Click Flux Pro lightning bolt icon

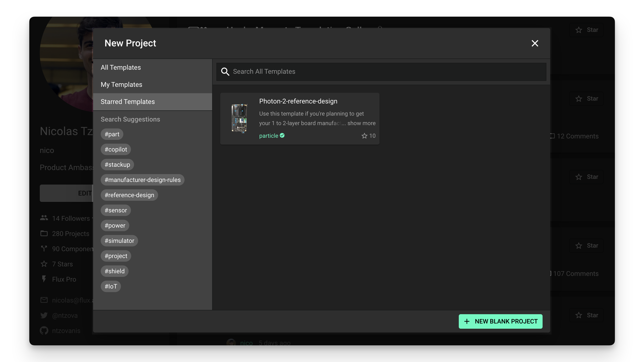[44, 279]
